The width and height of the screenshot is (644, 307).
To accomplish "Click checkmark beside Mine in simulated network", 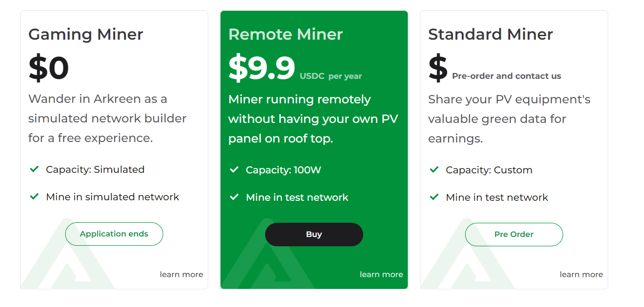I will coord(34,197).
